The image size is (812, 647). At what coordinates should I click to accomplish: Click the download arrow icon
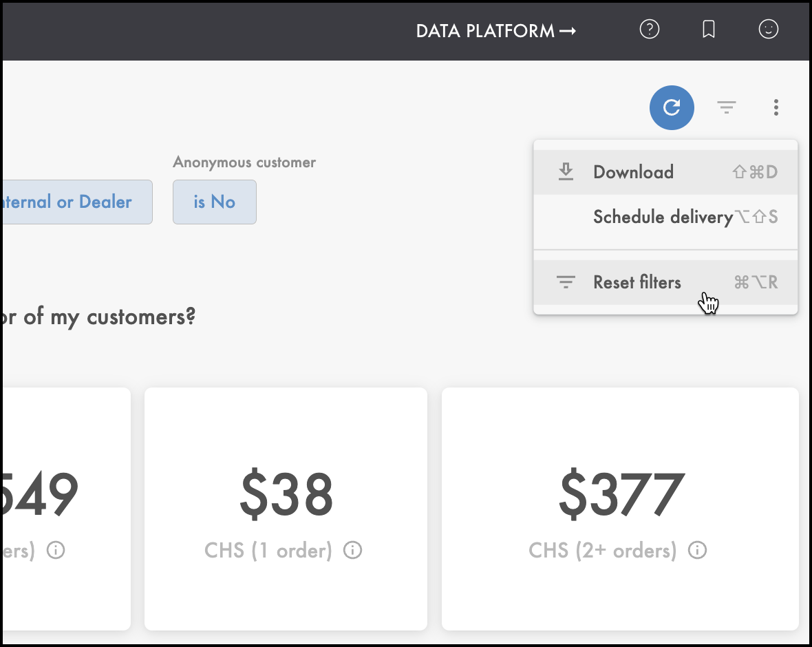566,172
